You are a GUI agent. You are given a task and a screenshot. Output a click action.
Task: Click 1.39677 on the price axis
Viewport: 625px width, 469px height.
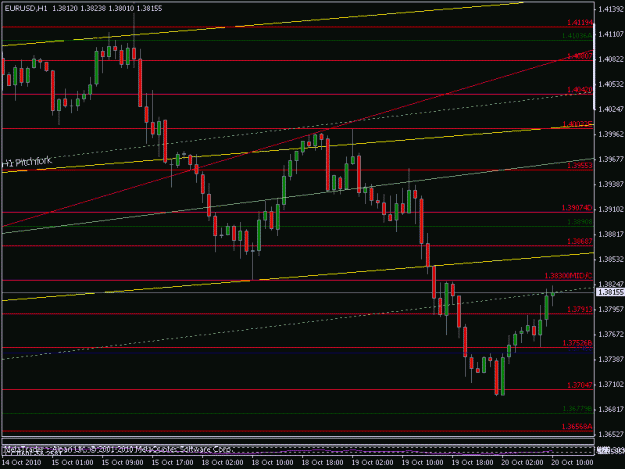click(x=611, y=159)
